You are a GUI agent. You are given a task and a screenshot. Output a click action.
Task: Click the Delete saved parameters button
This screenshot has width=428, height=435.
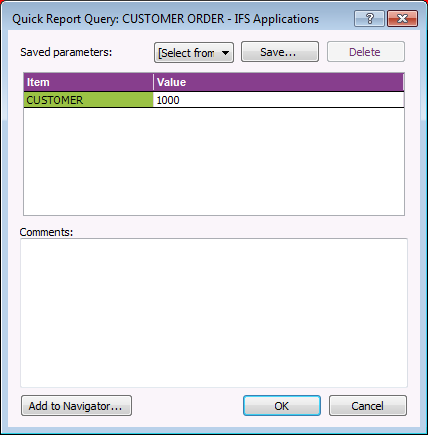click(366, 52)
